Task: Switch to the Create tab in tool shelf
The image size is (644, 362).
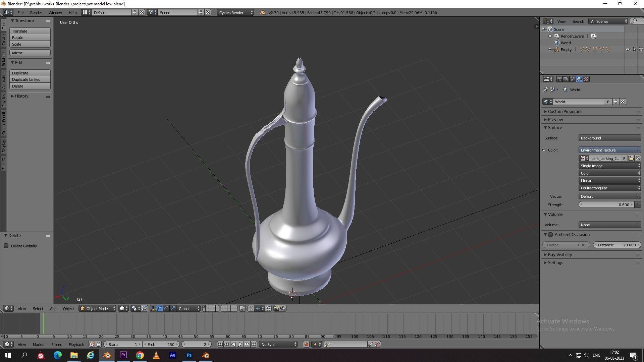Action: point(4,40)
